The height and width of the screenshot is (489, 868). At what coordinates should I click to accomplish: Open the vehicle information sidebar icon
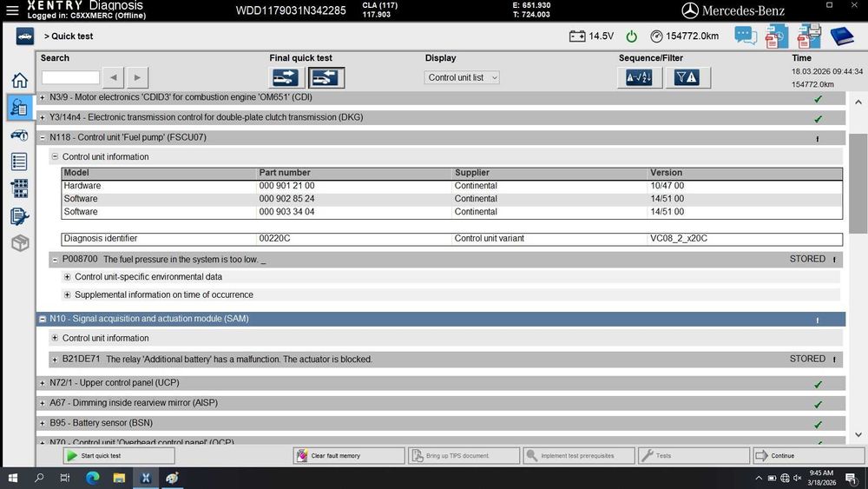pos(19,135)
